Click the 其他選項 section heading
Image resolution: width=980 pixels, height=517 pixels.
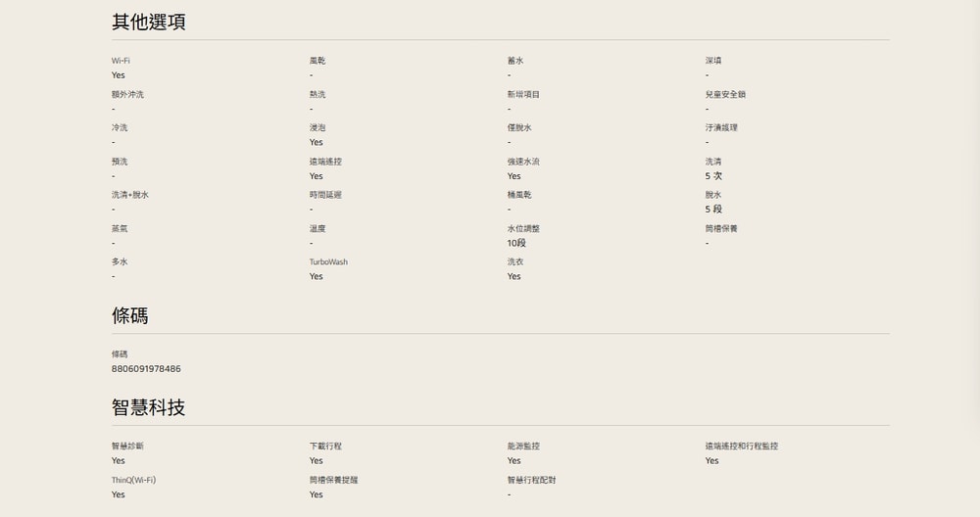(x=148, y=23)
